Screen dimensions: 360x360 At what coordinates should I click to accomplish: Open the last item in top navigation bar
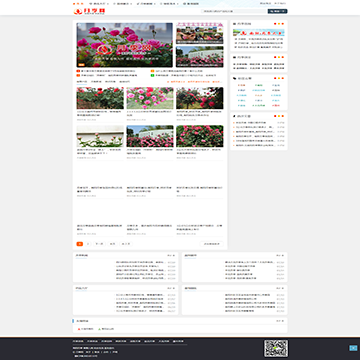pos(191,4)
